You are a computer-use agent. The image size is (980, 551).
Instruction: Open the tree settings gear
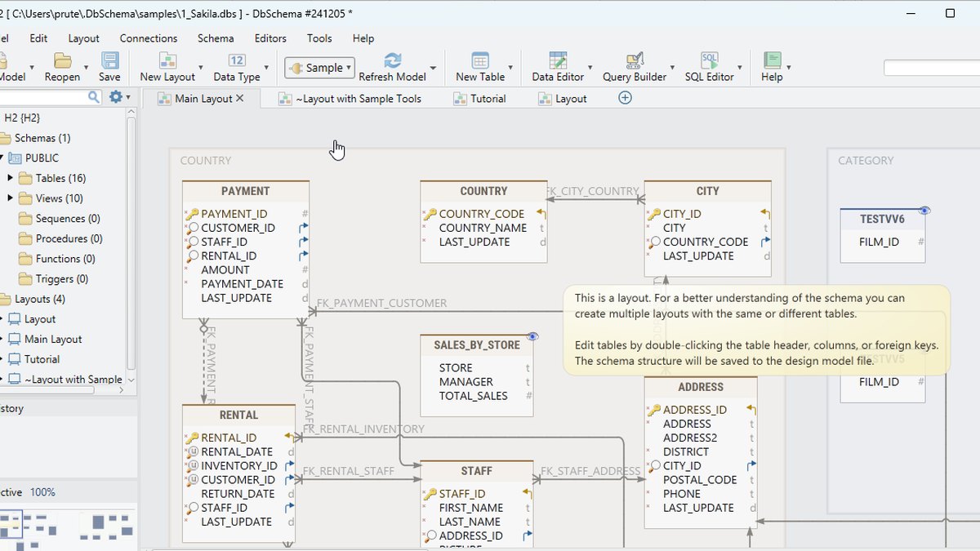pyautogui.click(x=115, y=97)
